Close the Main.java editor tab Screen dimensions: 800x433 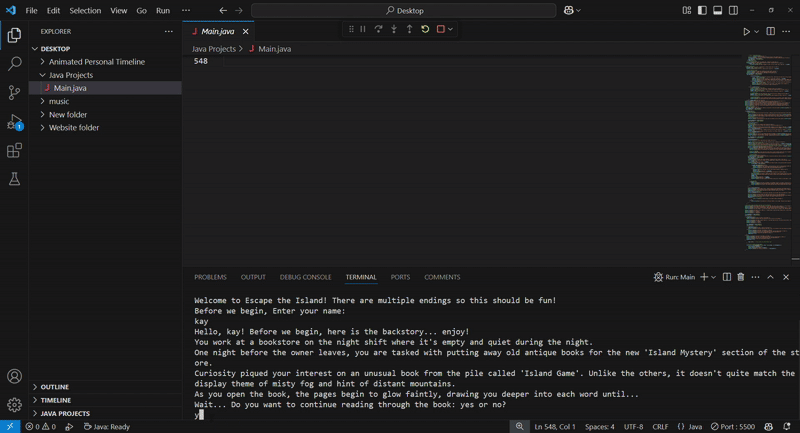245,32
